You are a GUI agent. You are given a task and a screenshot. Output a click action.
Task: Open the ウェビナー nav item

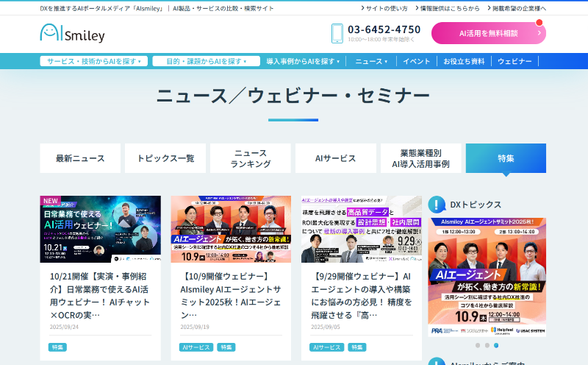[x=515, y=61]
